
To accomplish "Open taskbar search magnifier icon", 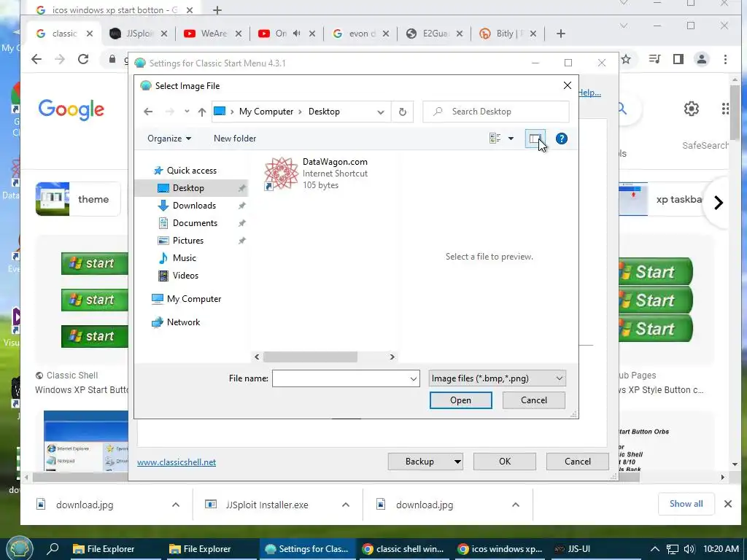I will [53, 549].
